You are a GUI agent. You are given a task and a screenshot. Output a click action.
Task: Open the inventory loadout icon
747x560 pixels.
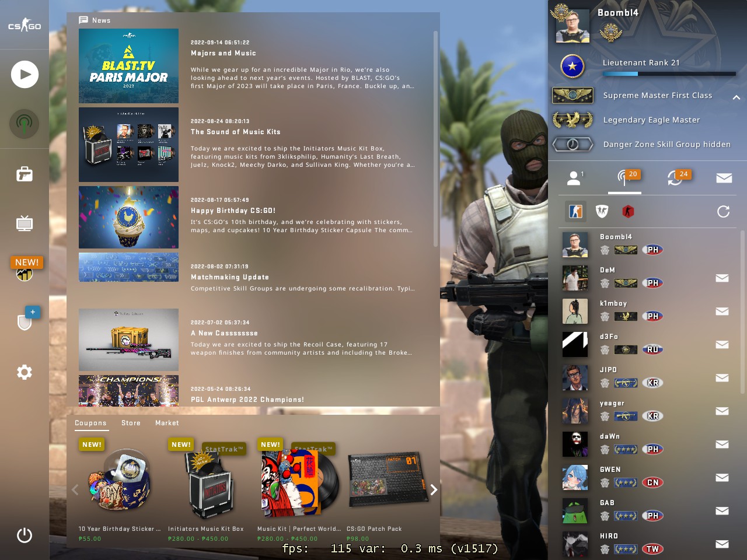[25, 174]
